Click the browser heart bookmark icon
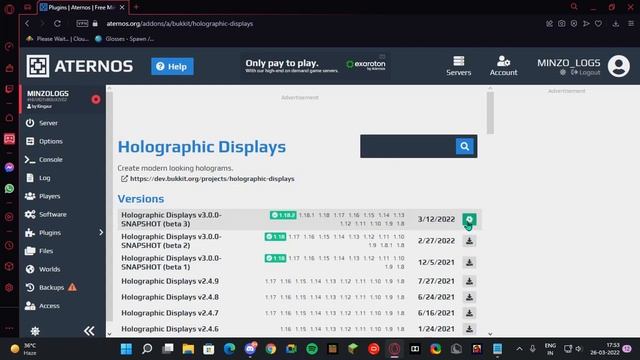Image resolution: width=640 pixels, height=360 pixels. click(x=598, y=24)
